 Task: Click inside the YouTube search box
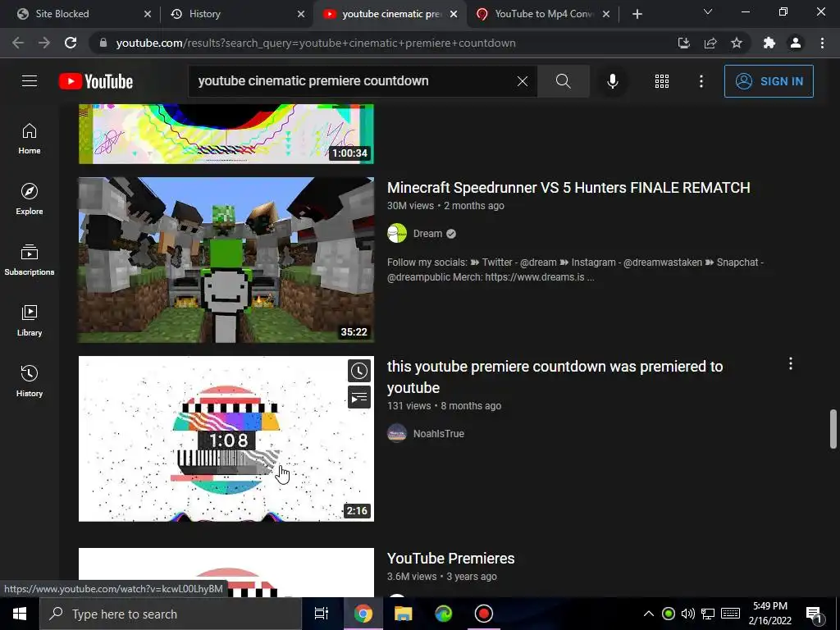tap(354, 81)
